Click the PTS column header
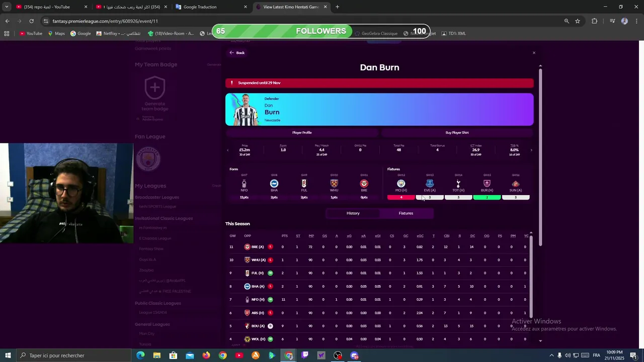The image size is (644, 362). (284, 236)
